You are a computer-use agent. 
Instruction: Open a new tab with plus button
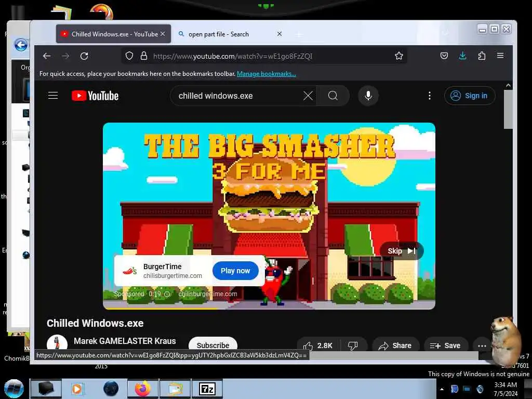tap(299, 34)
